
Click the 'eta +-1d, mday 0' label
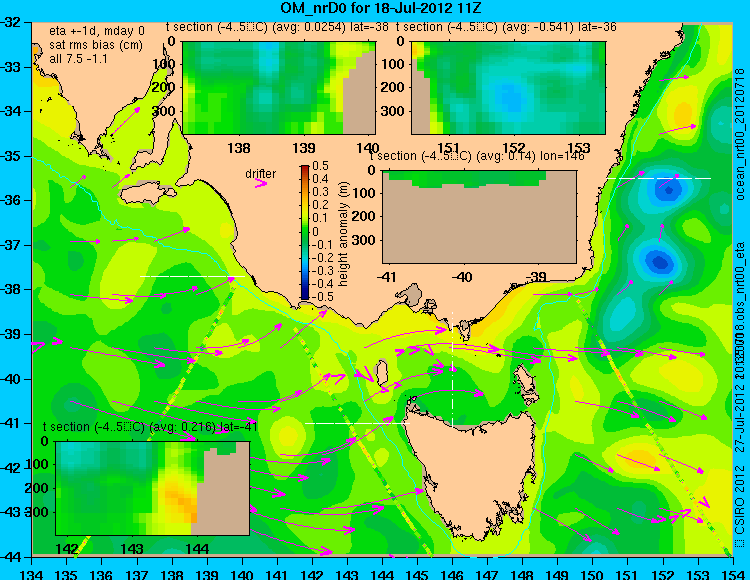click(96, 31)
